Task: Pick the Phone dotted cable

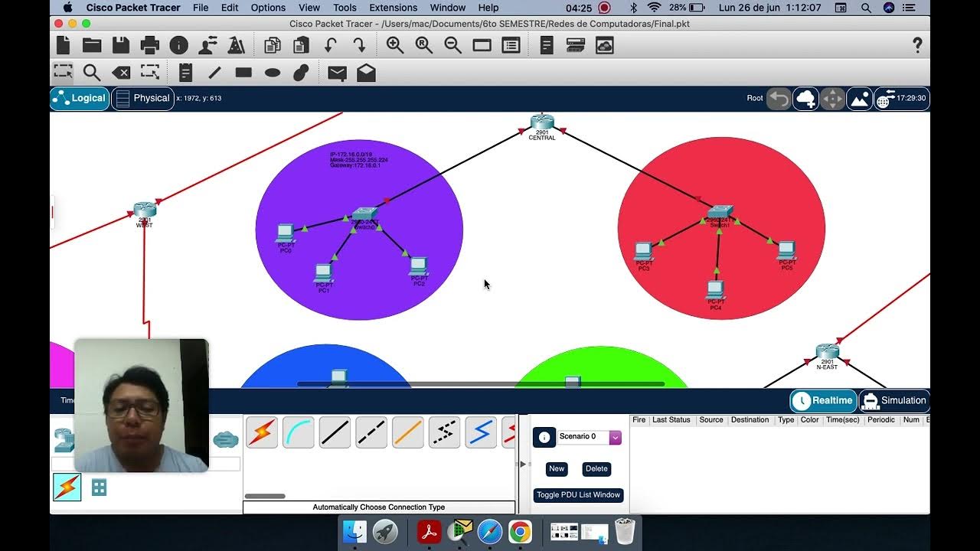Action: point(445,433)
